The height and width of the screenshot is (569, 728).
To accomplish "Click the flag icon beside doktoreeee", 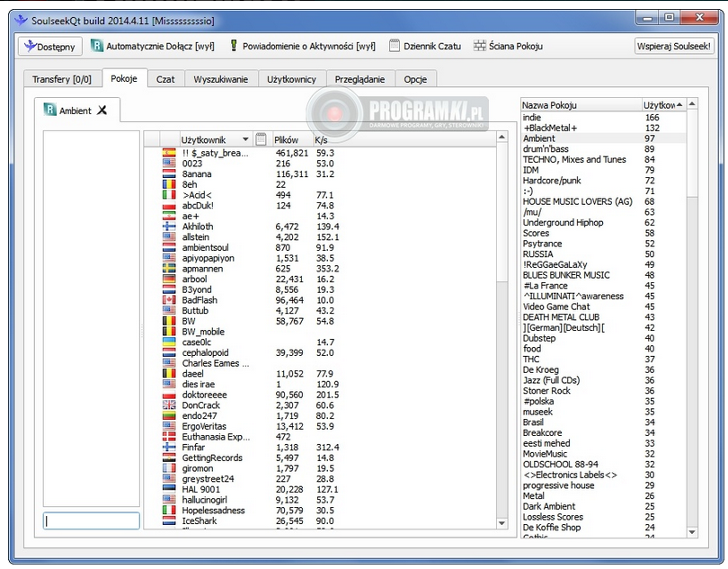I will point(169,395).
